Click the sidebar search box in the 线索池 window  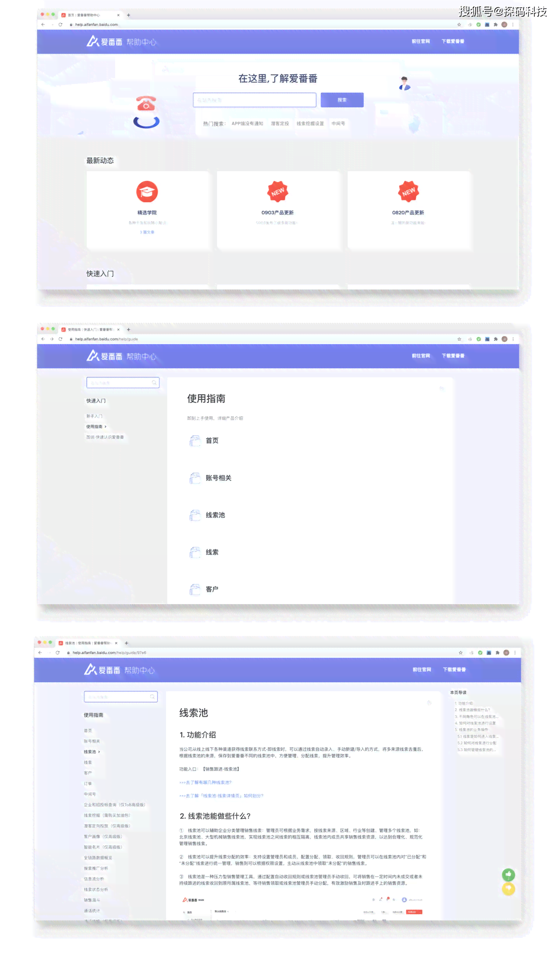pyautogui.click(x=121, y=697)
